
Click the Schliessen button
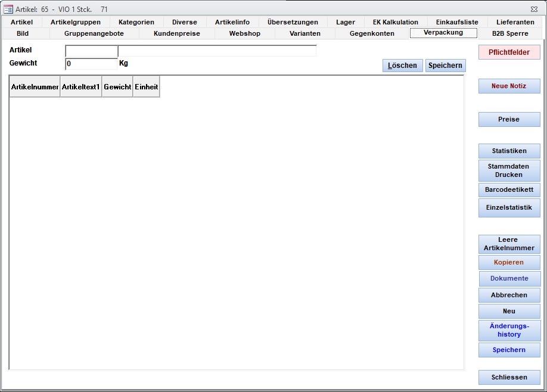tap(509, 378)
